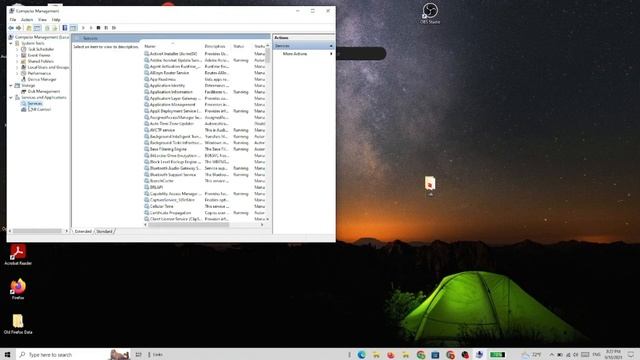Click the Export List toolbar icon

54,28
